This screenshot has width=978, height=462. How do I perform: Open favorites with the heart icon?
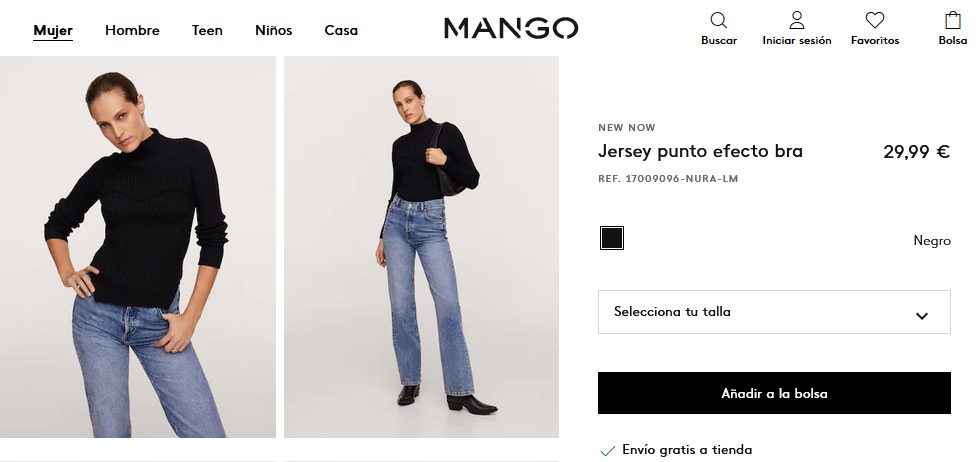[x=874, y=20]
